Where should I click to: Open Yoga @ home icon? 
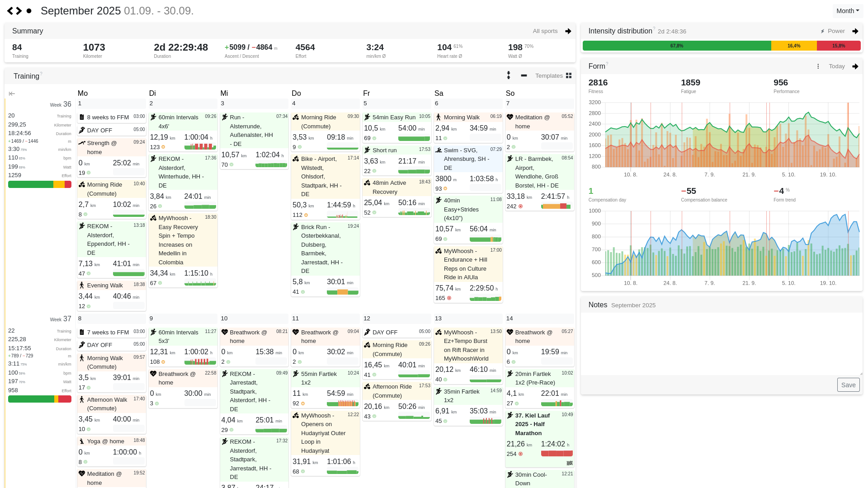click(x=82, y=441)
